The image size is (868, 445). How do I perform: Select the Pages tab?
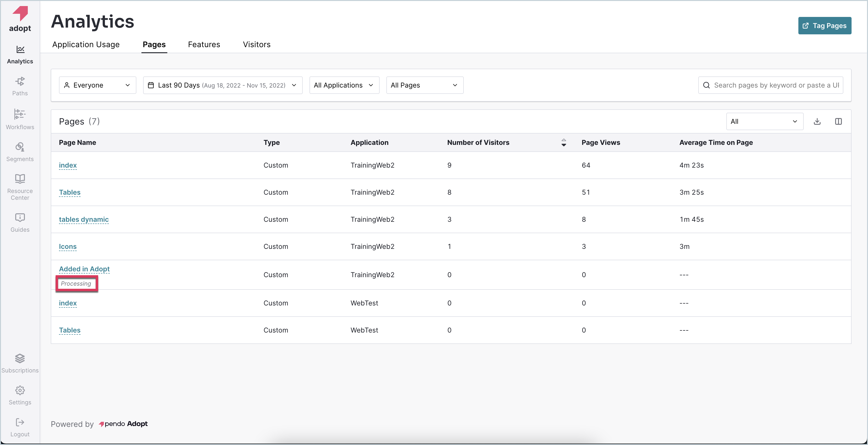(x=154, y=44)
